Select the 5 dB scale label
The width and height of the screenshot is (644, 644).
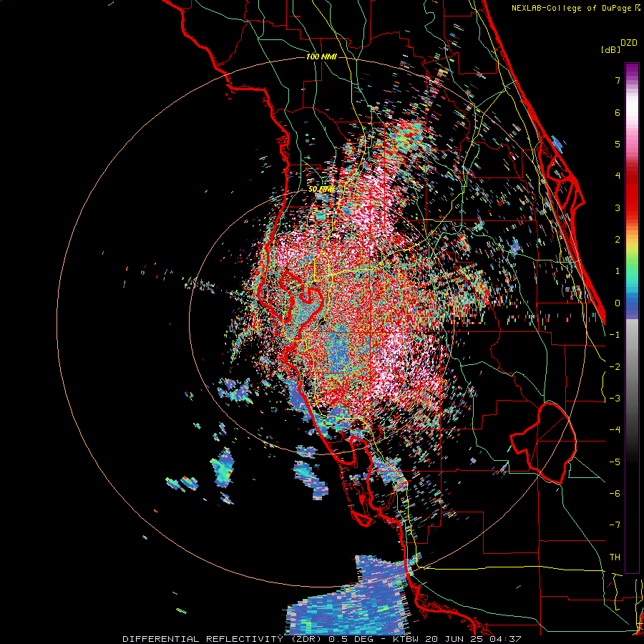[x=618, y=144]
